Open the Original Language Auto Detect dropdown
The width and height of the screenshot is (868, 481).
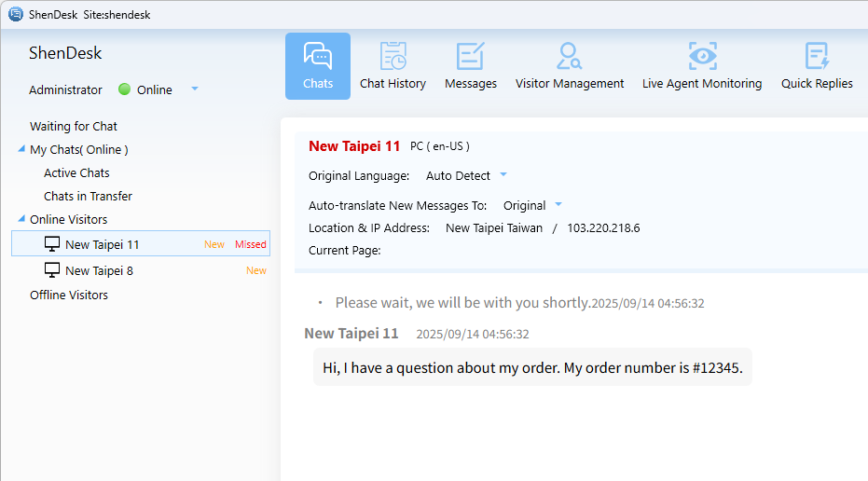[x=503, y=175]
